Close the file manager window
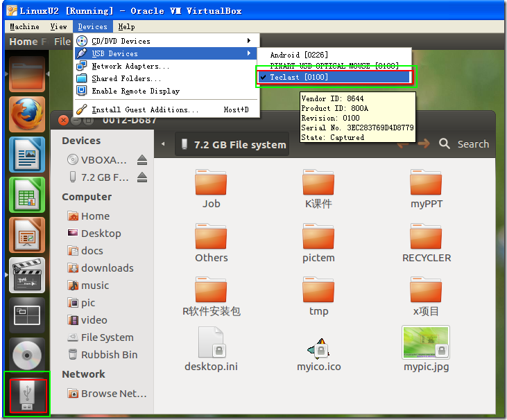This screenshot has height=420, width=507. [x=63, y=121]
